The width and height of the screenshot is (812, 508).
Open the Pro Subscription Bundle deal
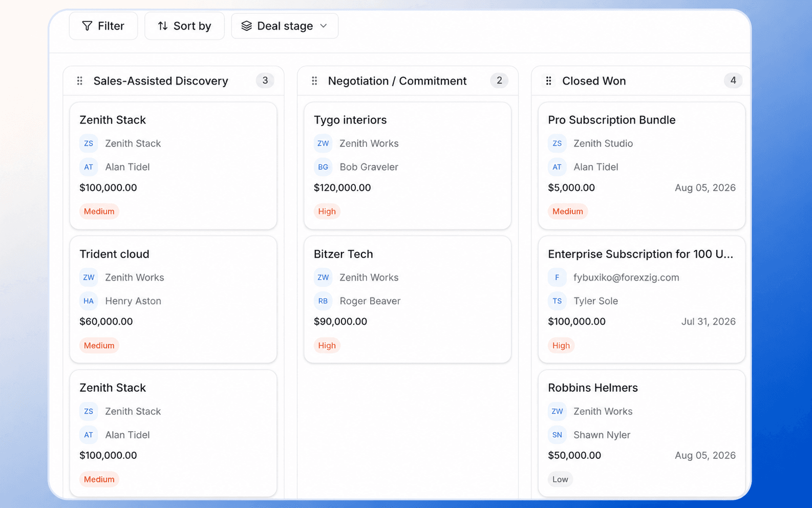click(642, 166)
